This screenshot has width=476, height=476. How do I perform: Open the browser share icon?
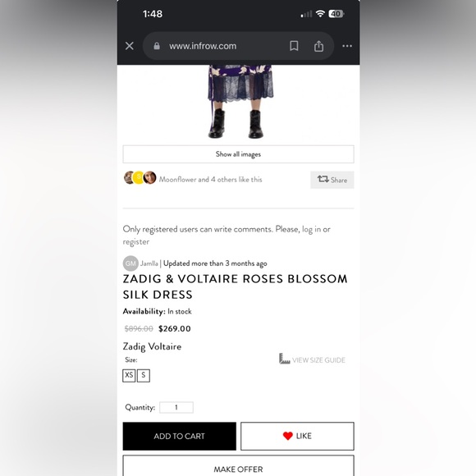pos(318,46)
